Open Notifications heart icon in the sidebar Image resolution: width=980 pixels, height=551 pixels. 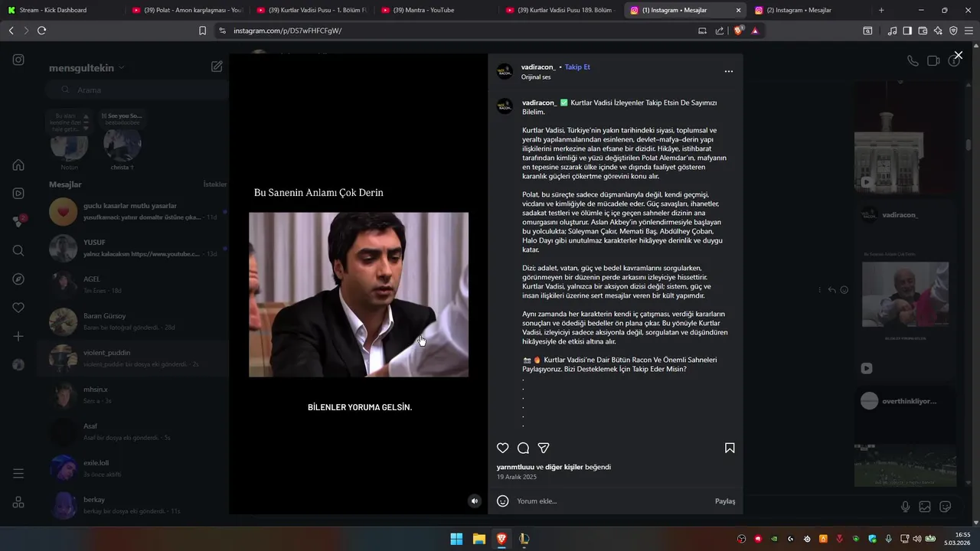pos(18,308)
